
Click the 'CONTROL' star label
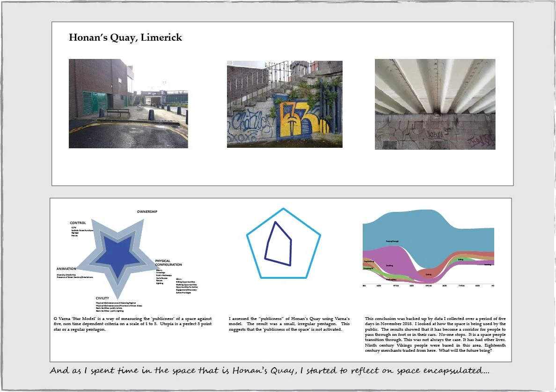tap(78, 223)
